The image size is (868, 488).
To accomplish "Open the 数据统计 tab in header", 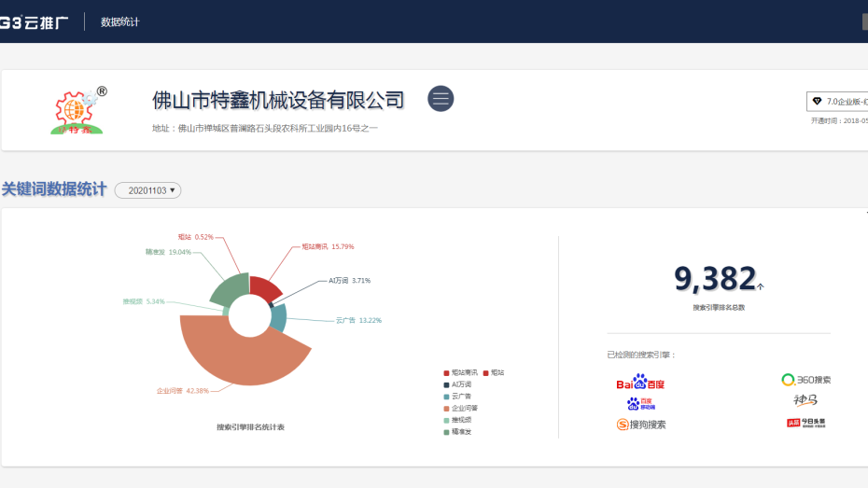I will tap(119, 21).
